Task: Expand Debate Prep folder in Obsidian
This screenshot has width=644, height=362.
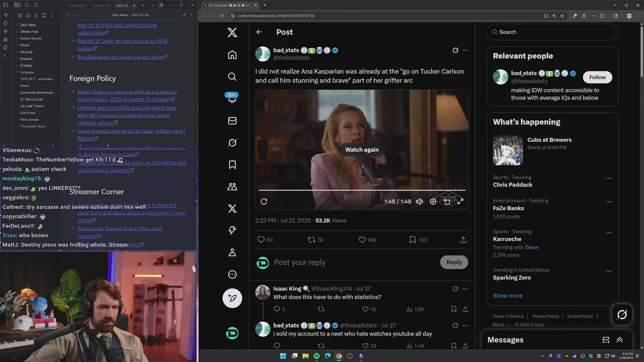Action: 29,32
